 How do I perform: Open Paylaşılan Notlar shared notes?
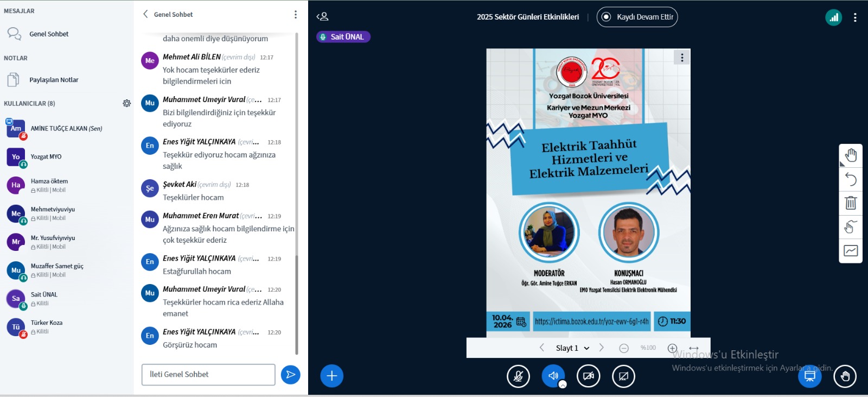click(x=54, y=80)
